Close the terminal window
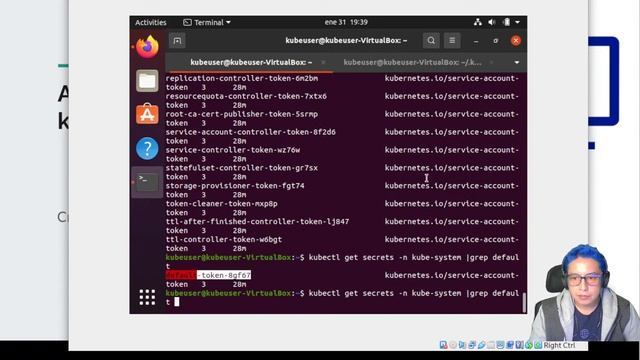 [x=516, y=40]
